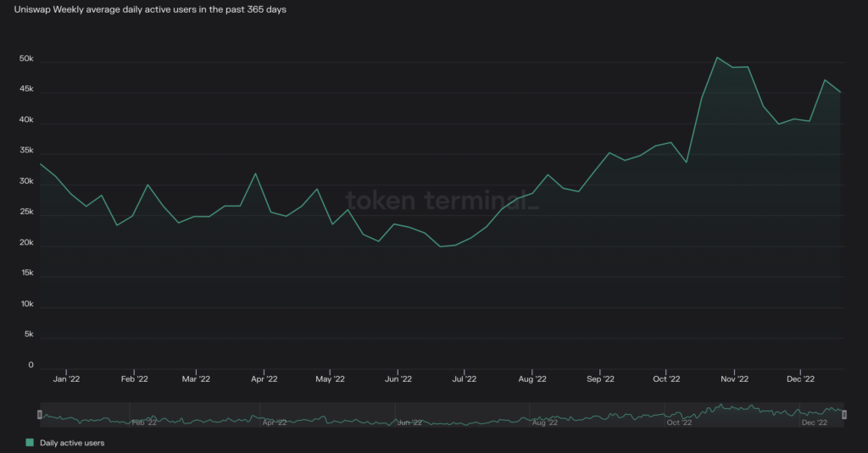
Task: Click the 5k y-axis label
Action: (x=29, y=334)
